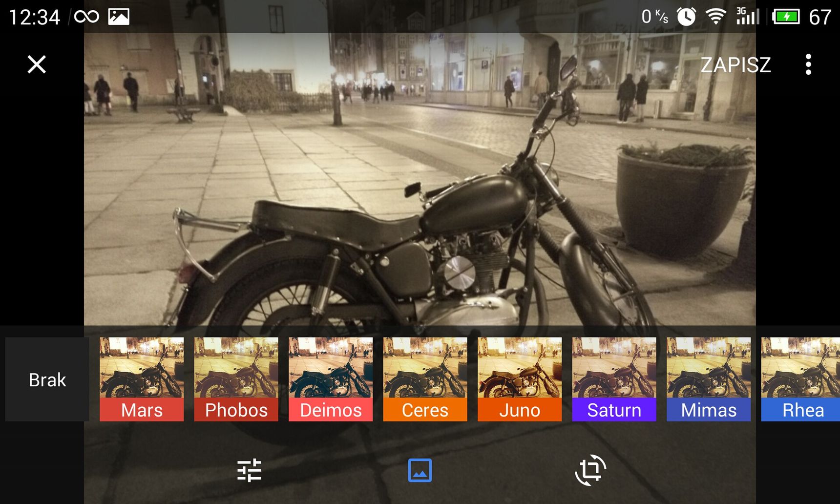This screenshot has width=840, height=504.
Task: Close the photo editor with the X icon
Action: tap(37, 64)
